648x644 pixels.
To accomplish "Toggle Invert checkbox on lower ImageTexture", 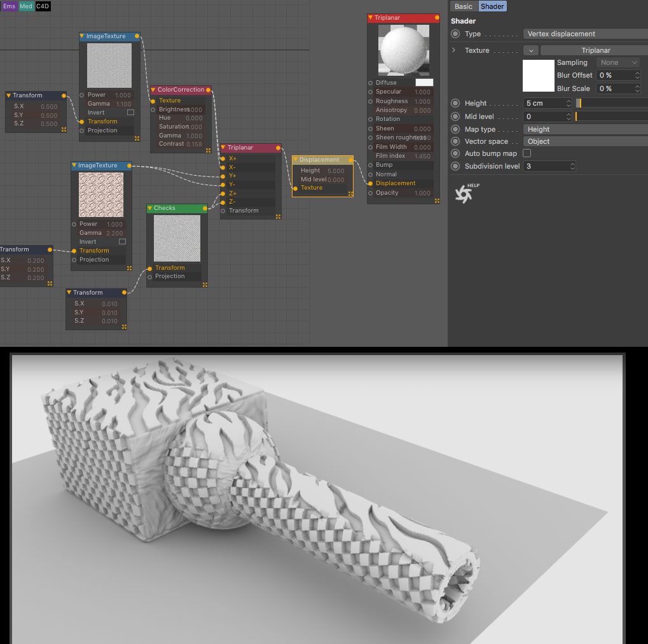I will click(x=122, y=242).
